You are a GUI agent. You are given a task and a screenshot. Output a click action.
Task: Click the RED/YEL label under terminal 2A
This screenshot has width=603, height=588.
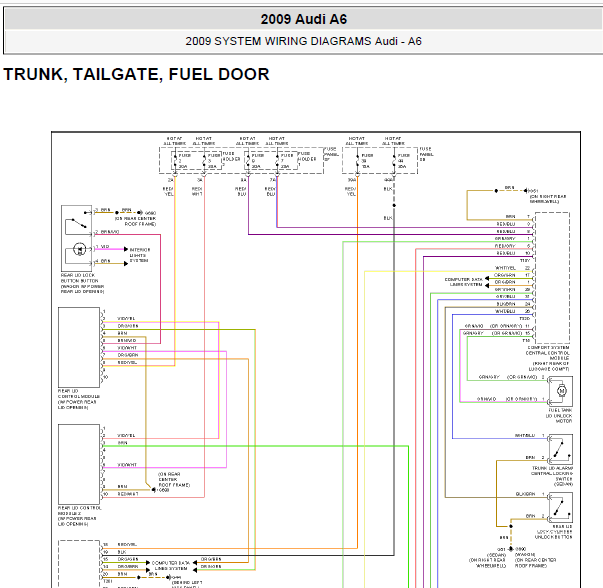[x=168, y=192]
